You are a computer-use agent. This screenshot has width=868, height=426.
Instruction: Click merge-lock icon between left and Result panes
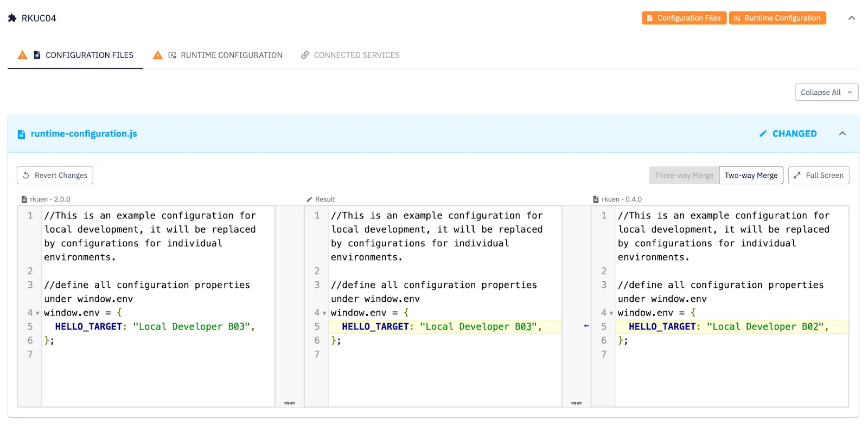coord(290,403)
